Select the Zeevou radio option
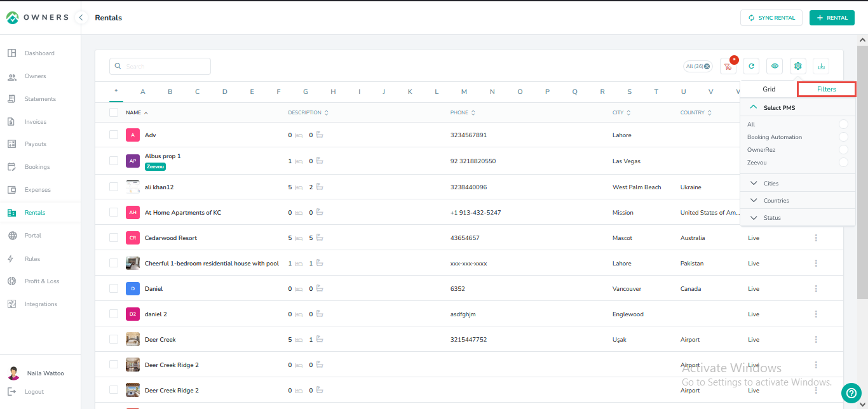 (x=843, y=163)
